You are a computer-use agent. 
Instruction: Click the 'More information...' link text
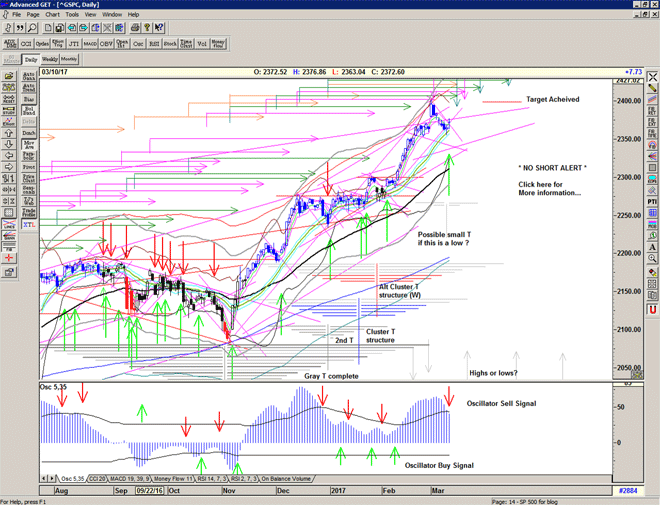549,192
